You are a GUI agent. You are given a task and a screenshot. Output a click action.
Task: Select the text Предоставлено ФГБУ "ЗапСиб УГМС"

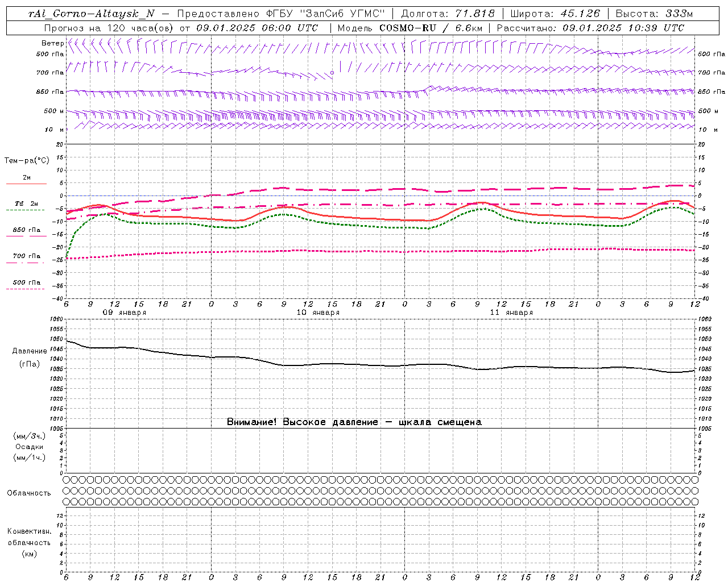pos(281,14)
